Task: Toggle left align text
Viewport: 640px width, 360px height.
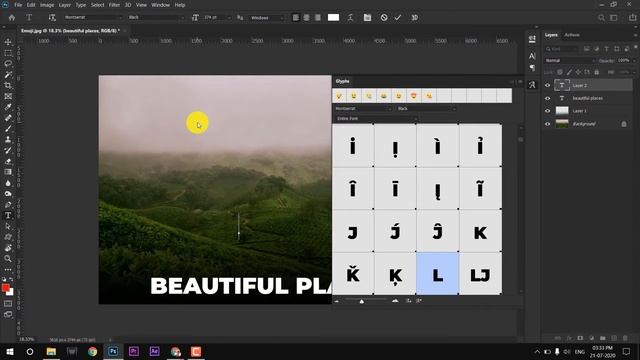Action: (x=296, y=18)
